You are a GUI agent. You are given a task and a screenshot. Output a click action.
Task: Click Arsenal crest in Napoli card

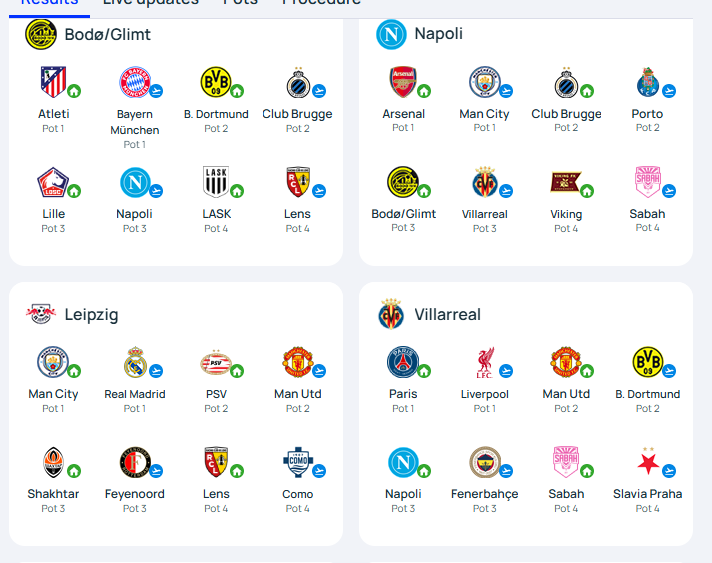point(403,82)
